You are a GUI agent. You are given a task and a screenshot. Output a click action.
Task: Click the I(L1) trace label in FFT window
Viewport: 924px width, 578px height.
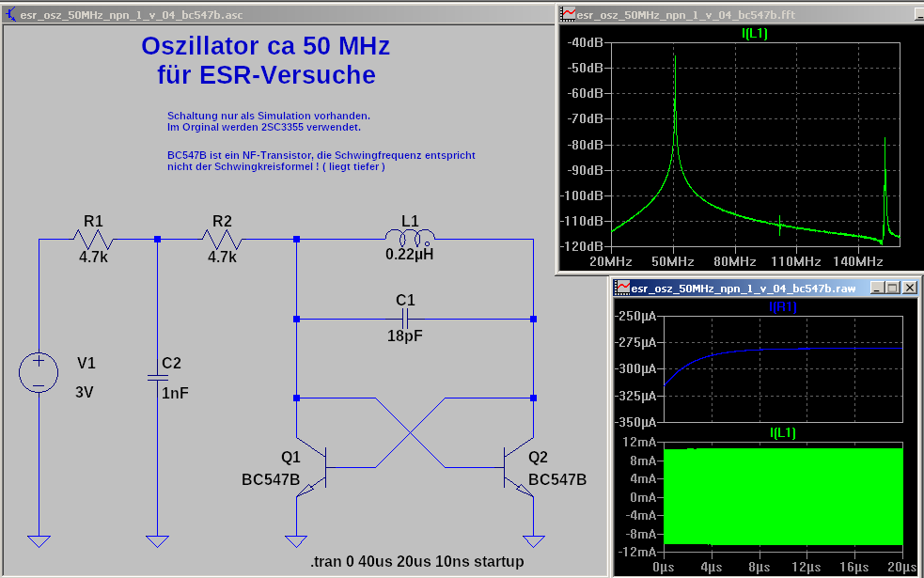[754, 33]
